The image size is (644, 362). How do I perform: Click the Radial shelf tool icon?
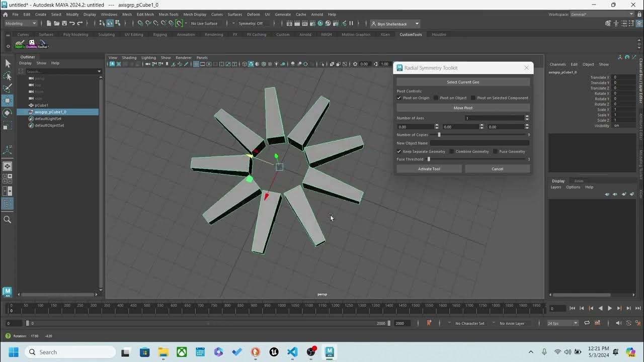click(43, 44)
